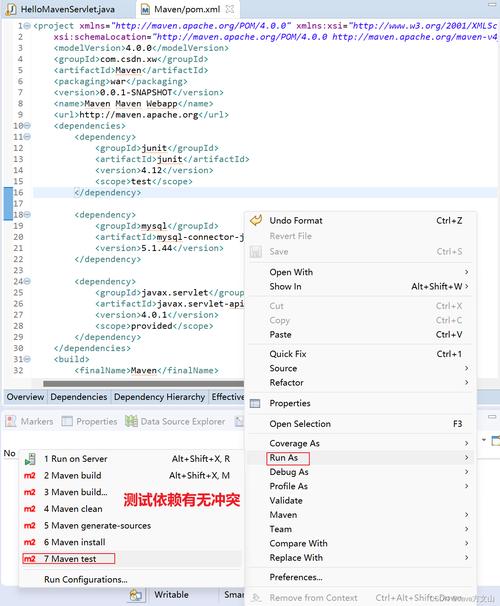
Task: Click the Maven pom.xml tab file icon
Action: tap(145, 9)
